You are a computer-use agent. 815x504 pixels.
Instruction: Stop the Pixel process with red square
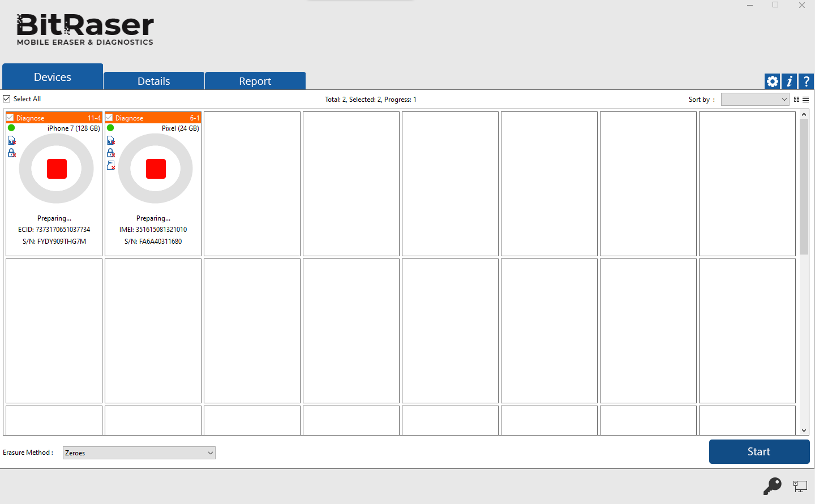pyautogui.click(x=156, y=169)
